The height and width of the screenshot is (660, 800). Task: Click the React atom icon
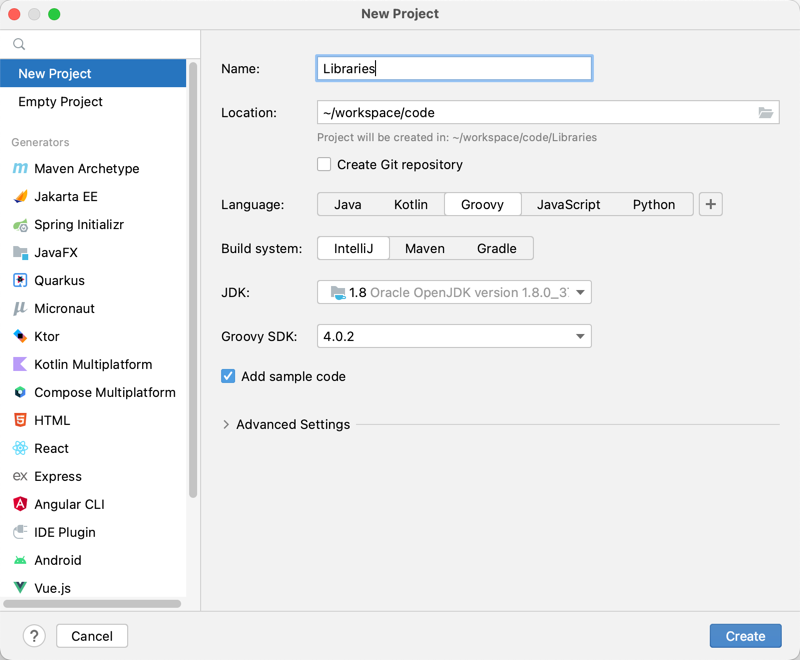20,448
